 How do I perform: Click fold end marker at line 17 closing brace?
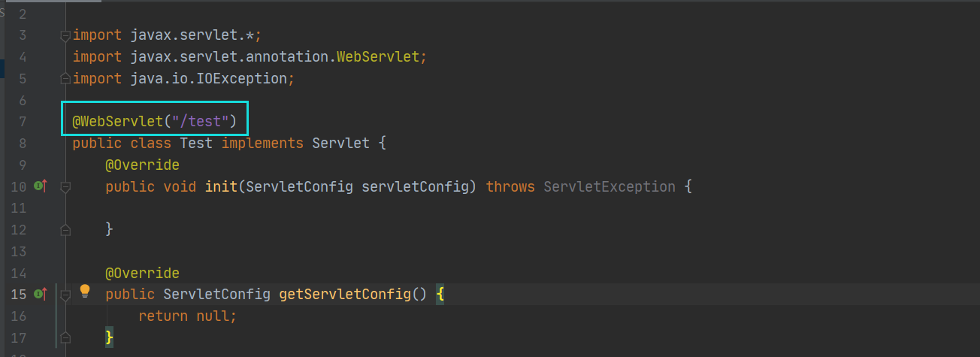pos(65,337)
